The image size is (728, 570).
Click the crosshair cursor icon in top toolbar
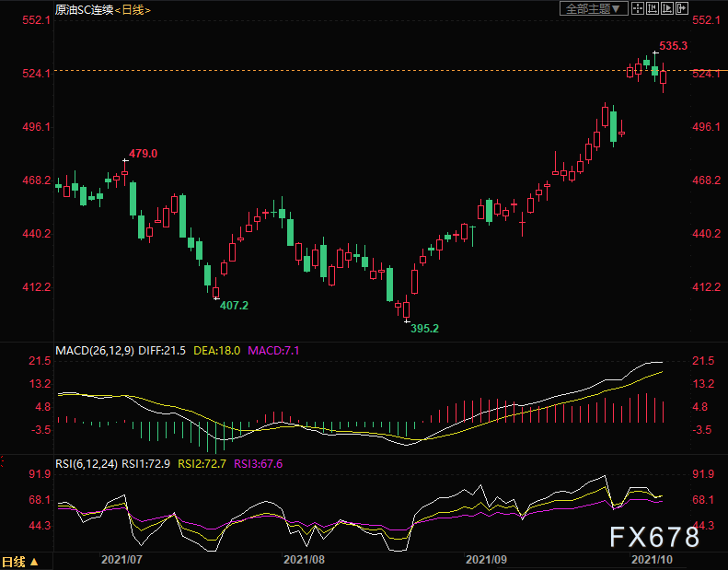click(x=637, y=9)
